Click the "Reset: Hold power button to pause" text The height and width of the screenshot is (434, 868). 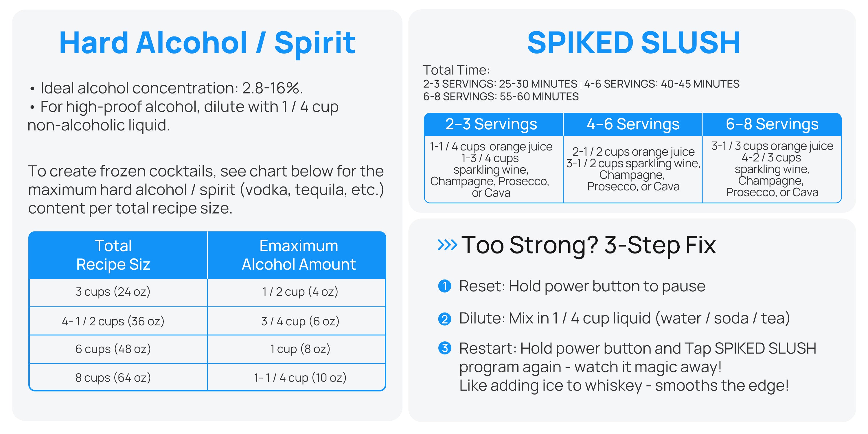coord(582,286)
